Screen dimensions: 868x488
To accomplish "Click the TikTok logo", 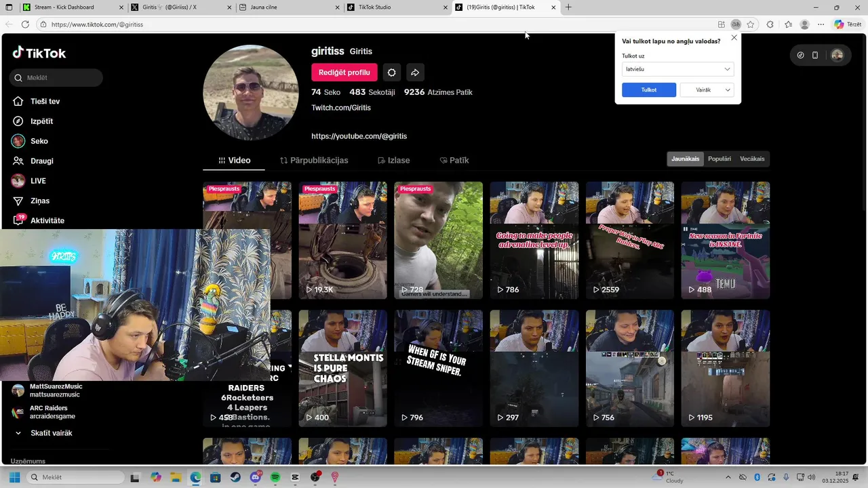I will (x=39, y=53).
